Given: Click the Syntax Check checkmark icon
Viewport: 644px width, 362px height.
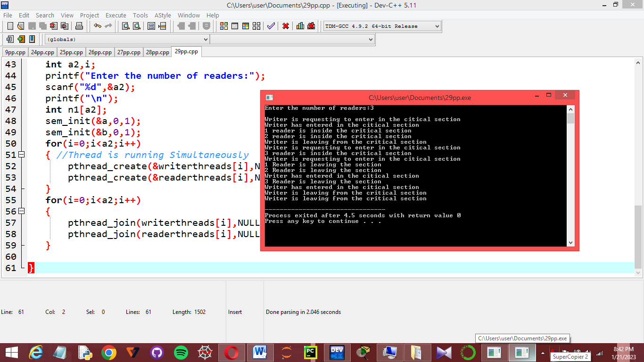Looking at the screenshot, I should (x=271, y=26).
